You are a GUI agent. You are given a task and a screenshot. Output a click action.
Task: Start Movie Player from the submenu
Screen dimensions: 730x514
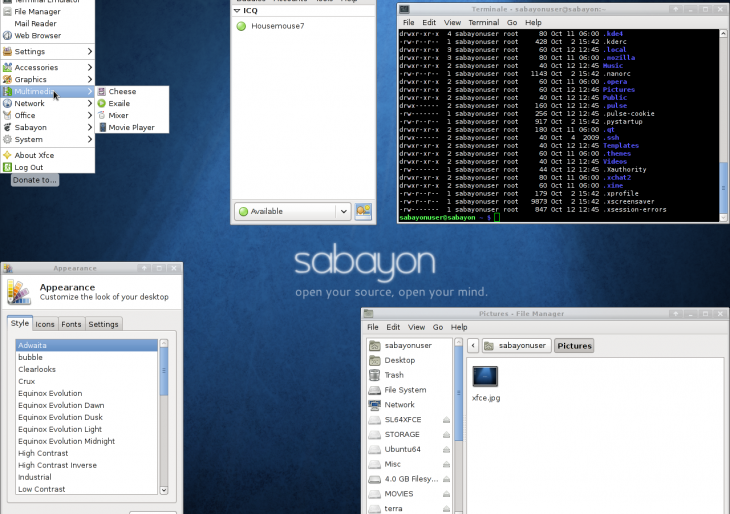tap(131, 128)
